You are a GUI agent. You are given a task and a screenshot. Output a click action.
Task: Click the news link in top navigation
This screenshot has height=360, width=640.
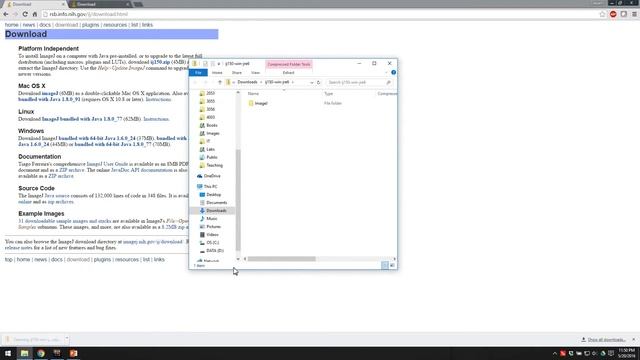click(x=29, y=25)
